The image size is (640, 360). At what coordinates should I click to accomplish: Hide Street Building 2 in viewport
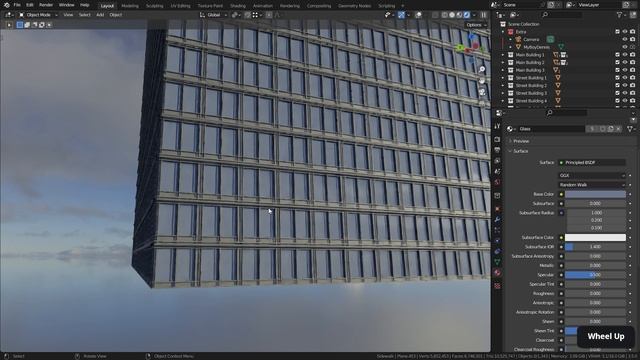click(x=624, y=85)
